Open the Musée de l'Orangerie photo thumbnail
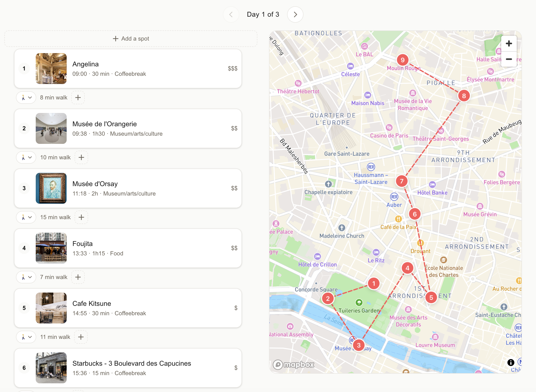This screenshot has width=536, height=392. click(51, 128)
